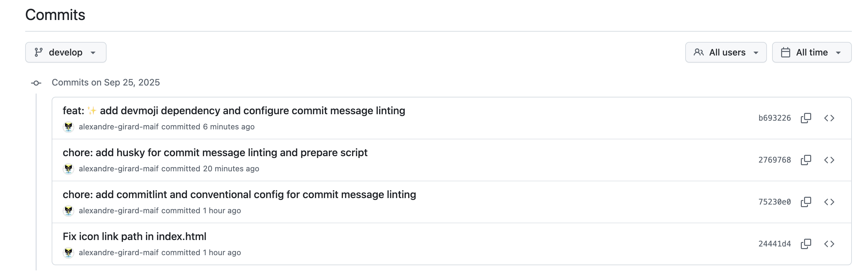This screenshot has width=868, height=271.
Task: Click commit hash 75230e0
Action: click(774, 202)
